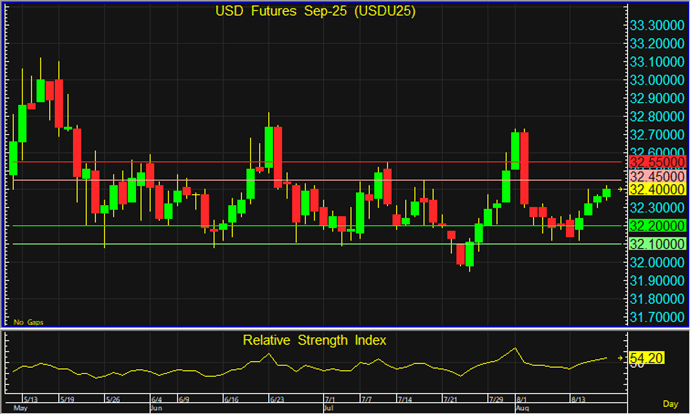Viewport: 691px width, 415px height.
Task: Click the current price arrow beside 32.40000
Action: pyautogui.click(x=621, y=188)
